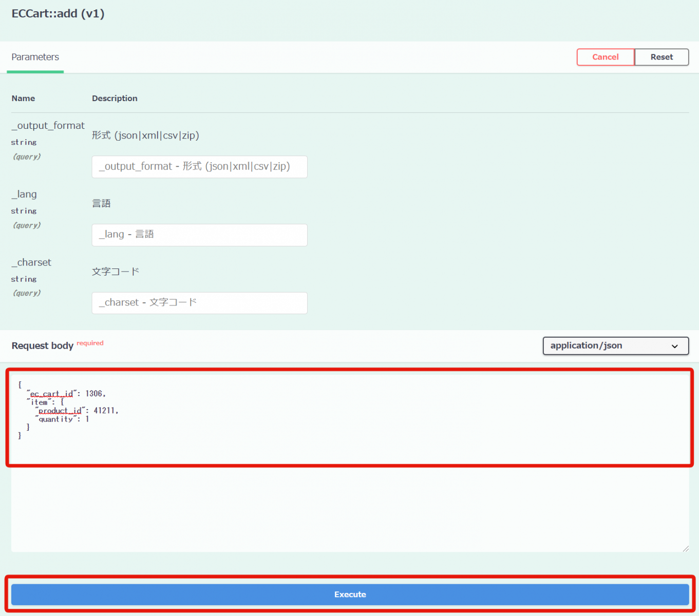Click the Cancel button
Image resolution: width=699 pixels, height=616 pixels.
[606, 57]
